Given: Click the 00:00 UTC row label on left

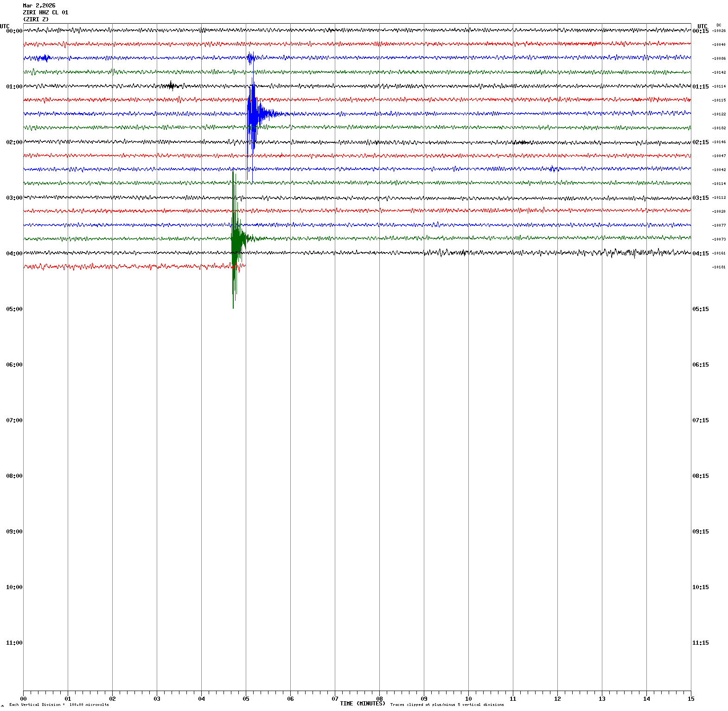Looking at the screenshot, I should click(14, 31).
